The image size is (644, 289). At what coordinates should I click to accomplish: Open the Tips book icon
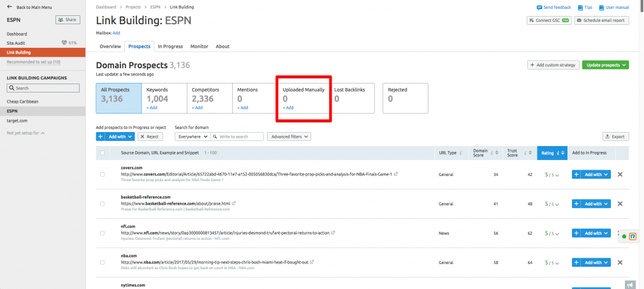[x=580, y=8]
